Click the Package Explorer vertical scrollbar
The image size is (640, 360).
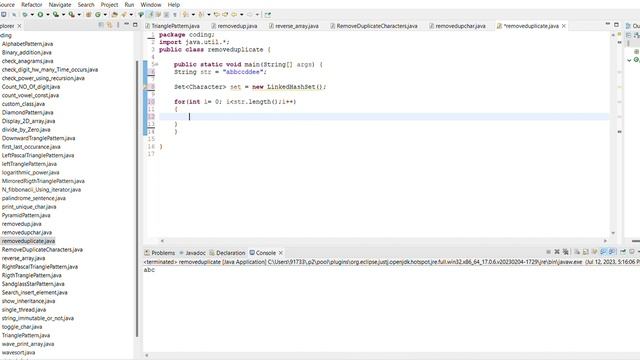pos(137,199)
